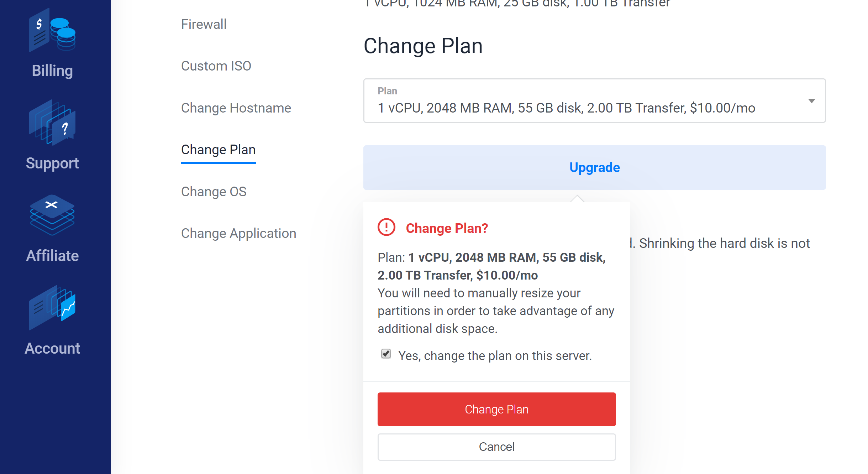
Task: Open the Billing icon in sidebar
Action: tap(52, 30)
